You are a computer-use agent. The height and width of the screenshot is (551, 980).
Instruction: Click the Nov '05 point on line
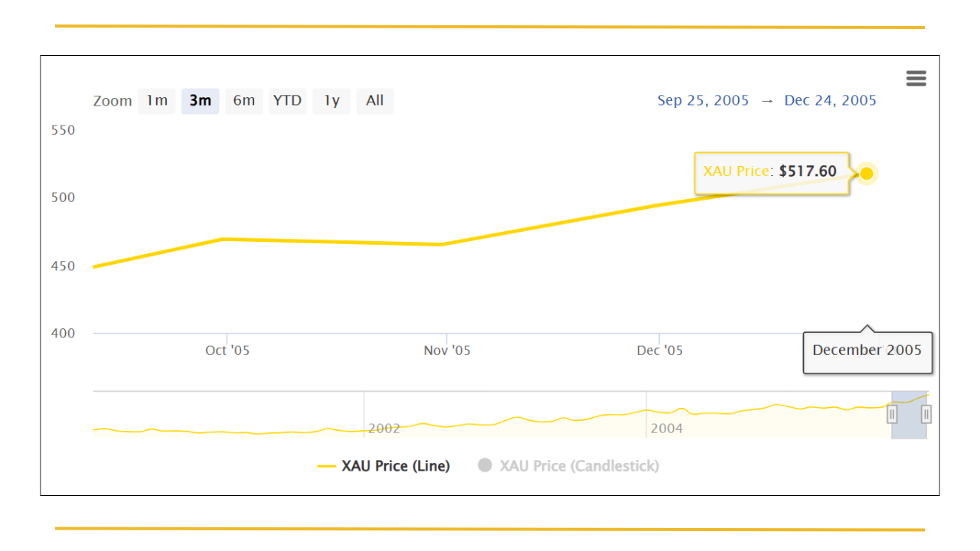442,244
